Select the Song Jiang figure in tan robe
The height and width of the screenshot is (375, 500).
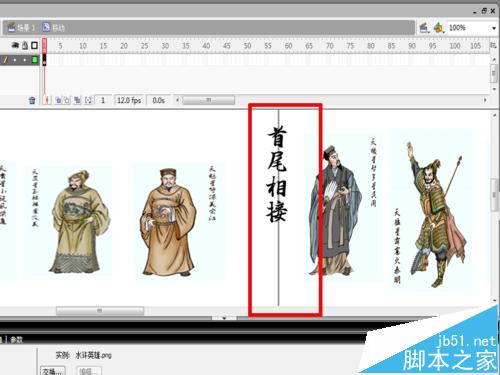pyautogui.click(x=168, y=223)
